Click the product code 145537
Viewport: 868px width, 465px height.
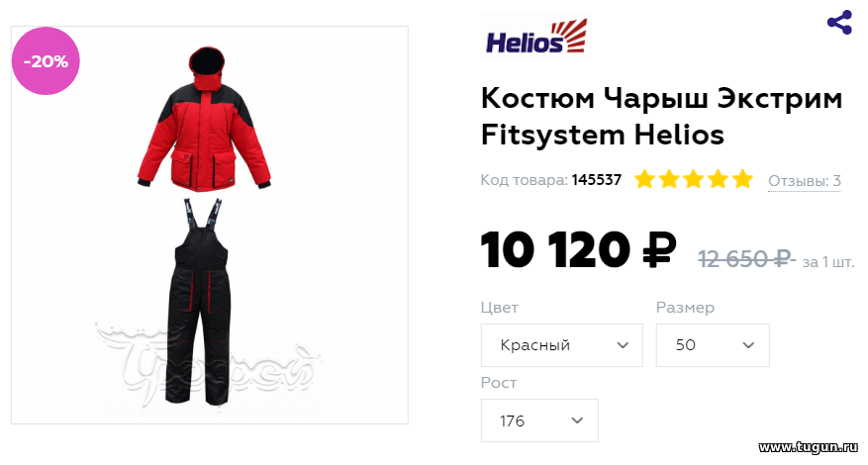tap(597, 180)
